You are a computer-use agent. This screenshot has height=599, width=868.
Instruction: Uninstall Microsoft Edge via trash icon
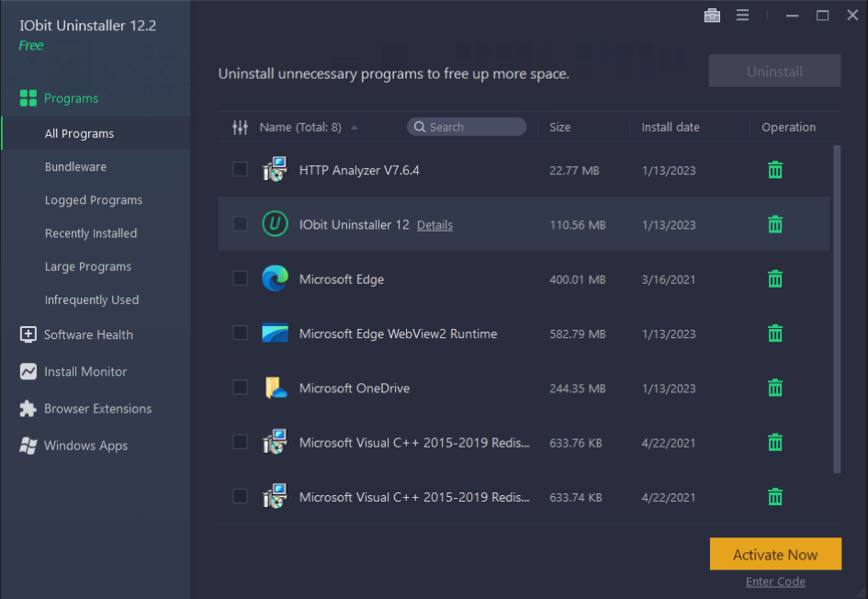[774, 278]
